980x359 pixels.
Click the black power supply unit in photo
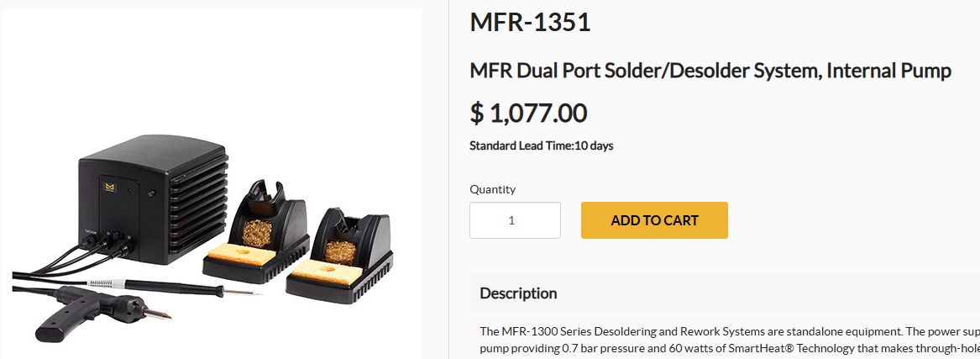(152, 199)
